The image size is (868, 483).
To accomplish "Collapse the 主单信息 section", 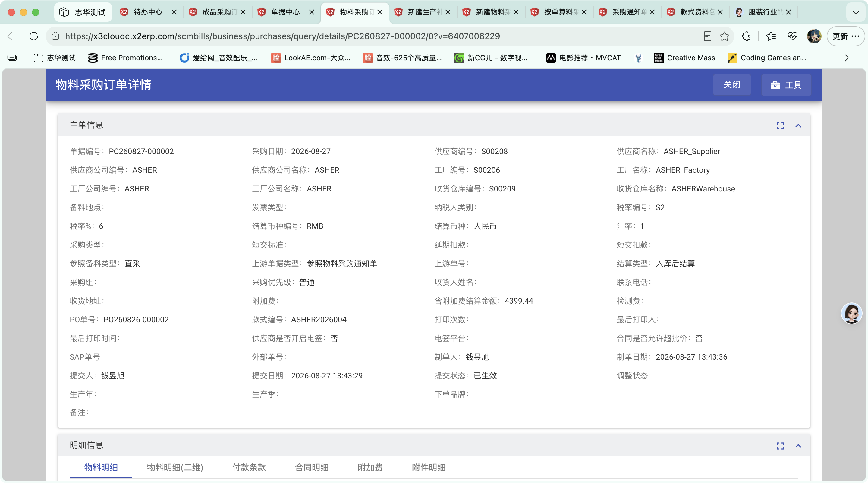I will tap(798, 125).
